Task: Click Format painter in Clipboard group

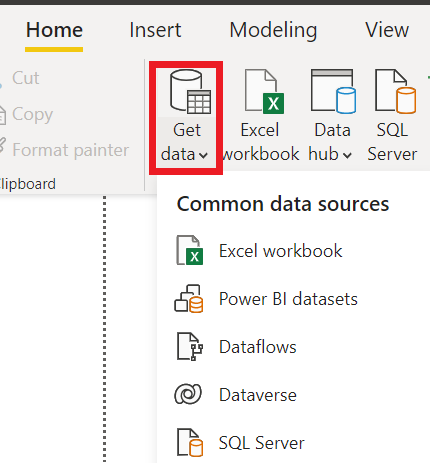Action: [x=70, y=150]
